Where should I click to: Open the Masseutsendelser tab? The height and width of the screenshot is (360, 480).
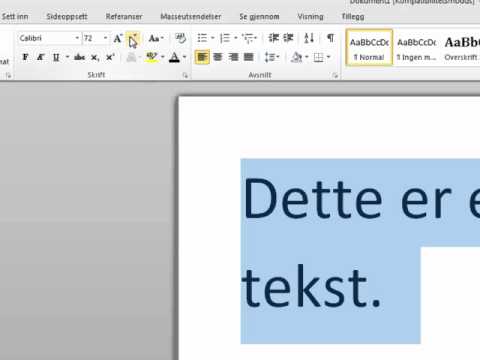[x=191, y=16]
